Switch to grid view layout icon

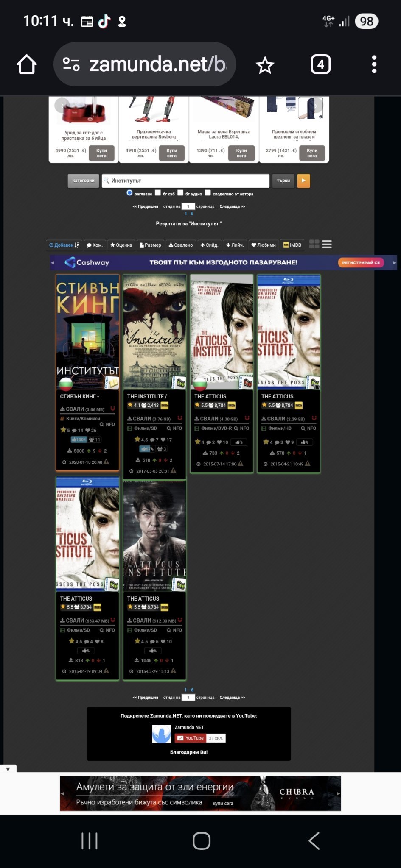(x=314, y=244)
